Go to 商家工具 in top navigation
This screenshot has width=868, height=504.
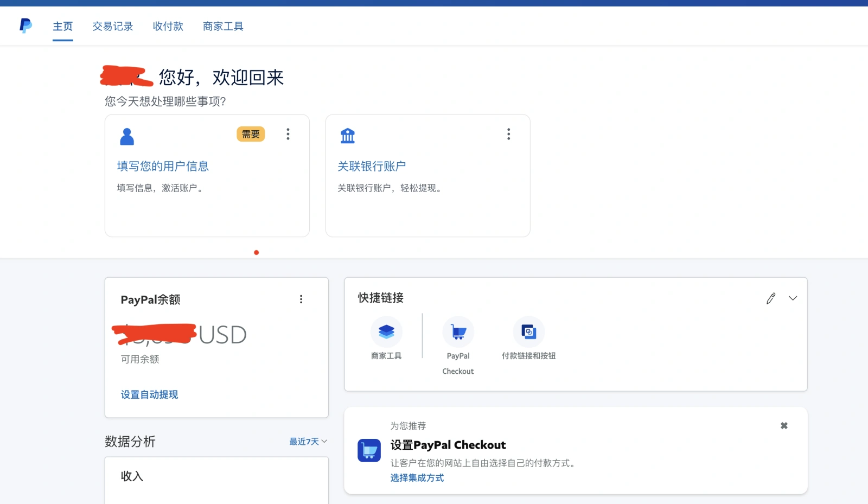(x=223, y=26)
